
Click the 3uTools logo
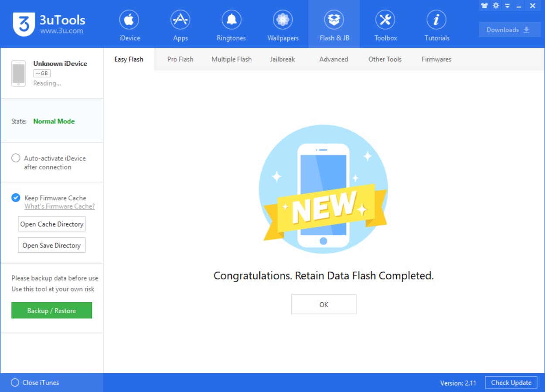tap(24, 24)
